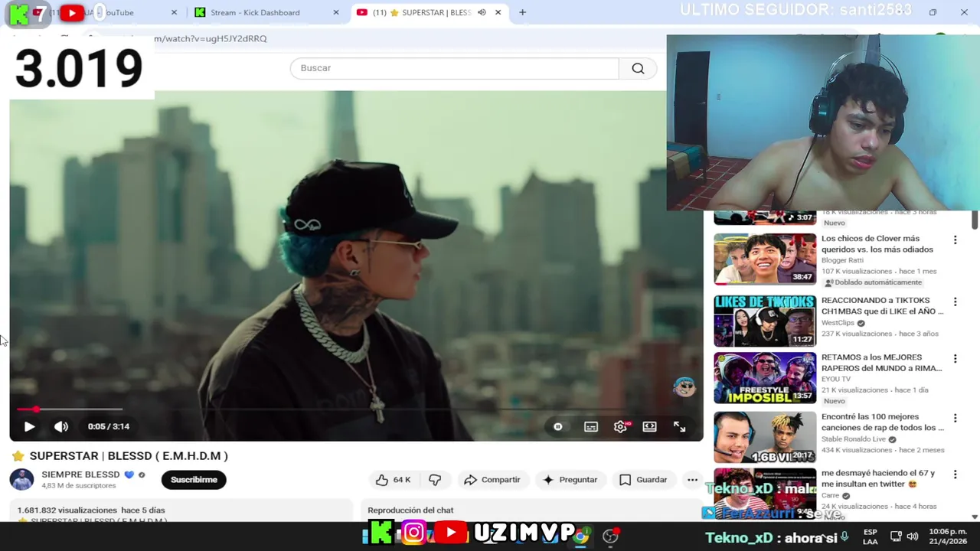Click the Preguntar button

(570, 480)
